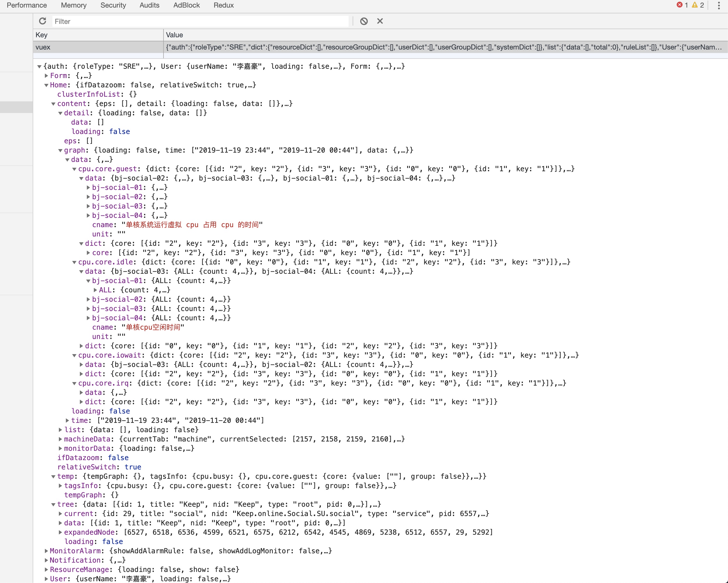Open the Security tab
Image resolution: width=728 pixels, height=583 pixels.
[x=113, y=6]
